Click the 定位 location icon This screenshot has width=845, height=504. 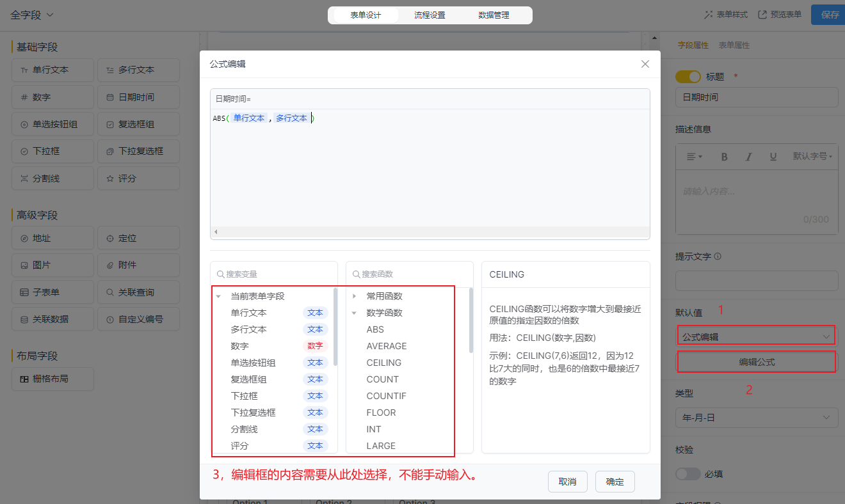pos(110,238)
